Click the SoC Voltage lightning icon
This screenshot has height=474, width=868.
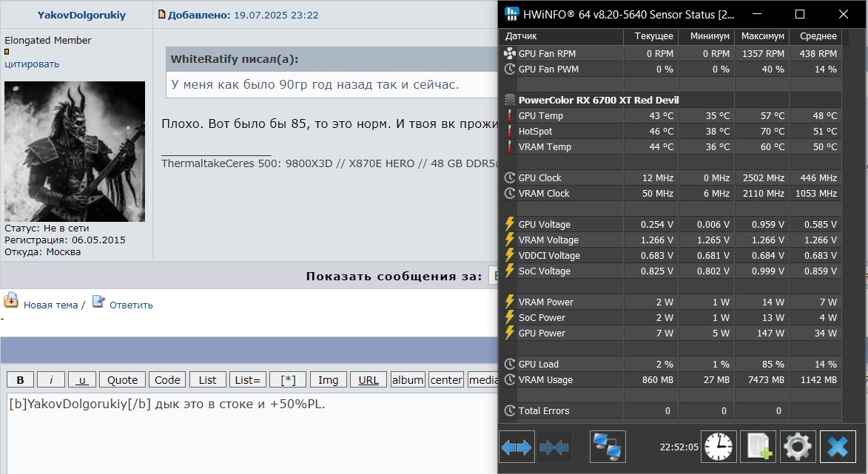(509, 271)
